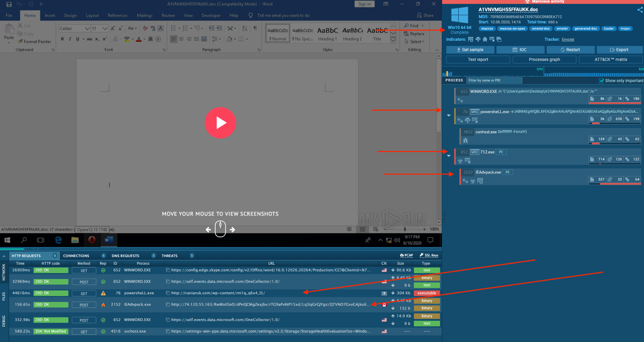Click the warning reputation icon on powersheLL.exe request
Viewport: 644px width, 342px height.
[103, 293]
